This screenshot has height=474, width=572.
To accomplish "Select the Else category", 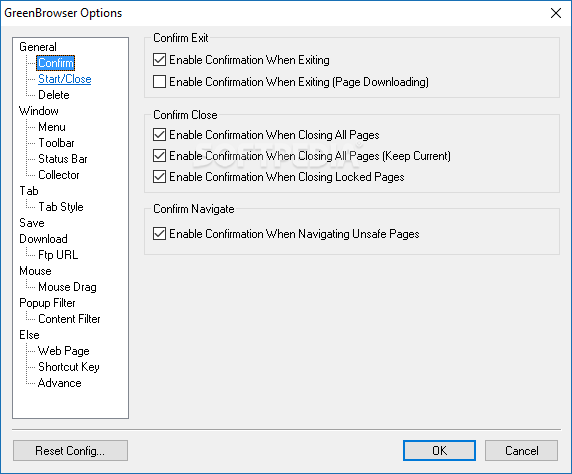I will point(29,335).
